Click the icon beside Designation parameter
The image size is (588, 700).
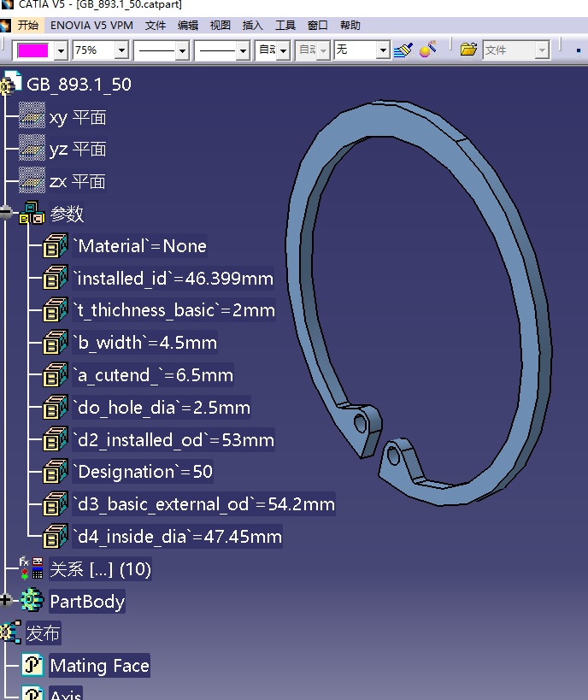point(56,472)
